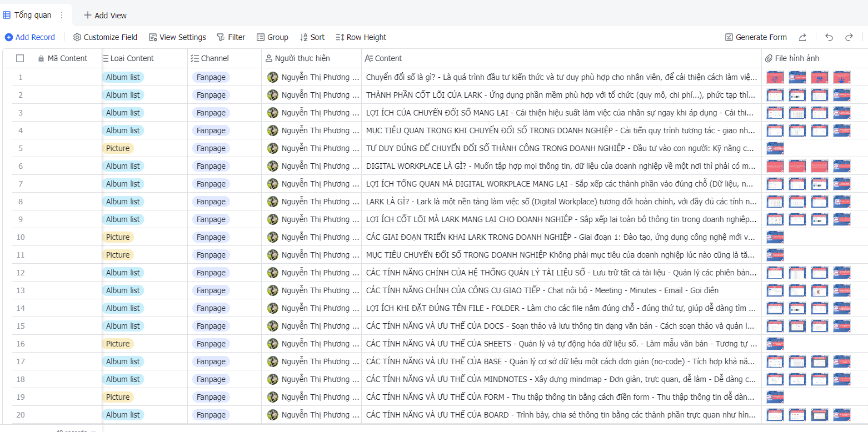Viewport: 868px width, 432px height.
Task: Open first image thumbnail in row 1
Action: pos(775,77)
